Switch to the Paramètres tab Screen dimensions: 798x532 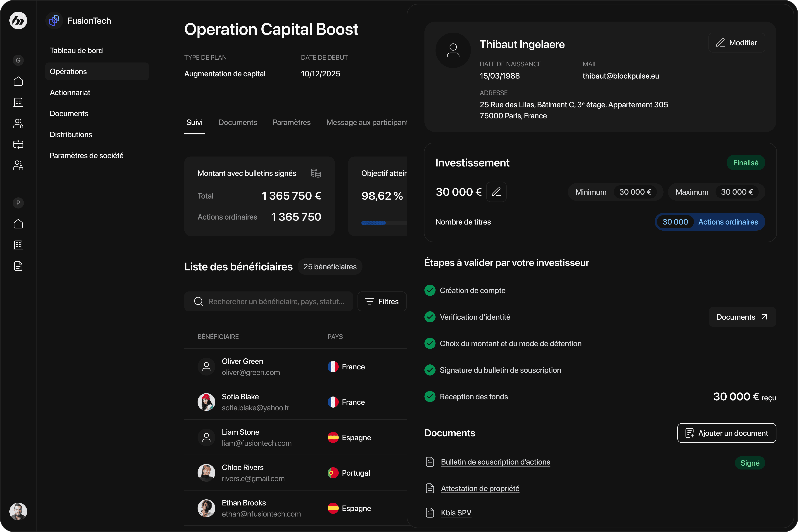pos(292,122)
